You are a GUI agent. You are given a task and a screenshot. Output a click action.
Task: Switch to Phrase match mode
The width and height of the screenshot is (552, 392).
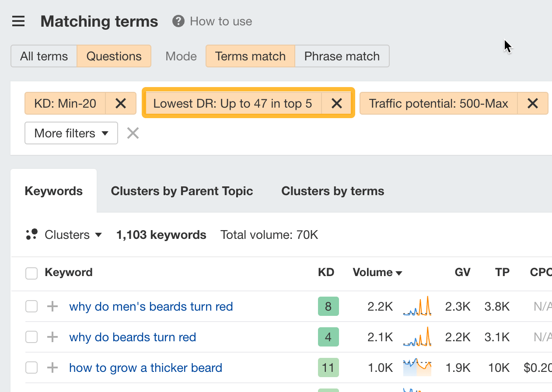[x=342, y=56]
